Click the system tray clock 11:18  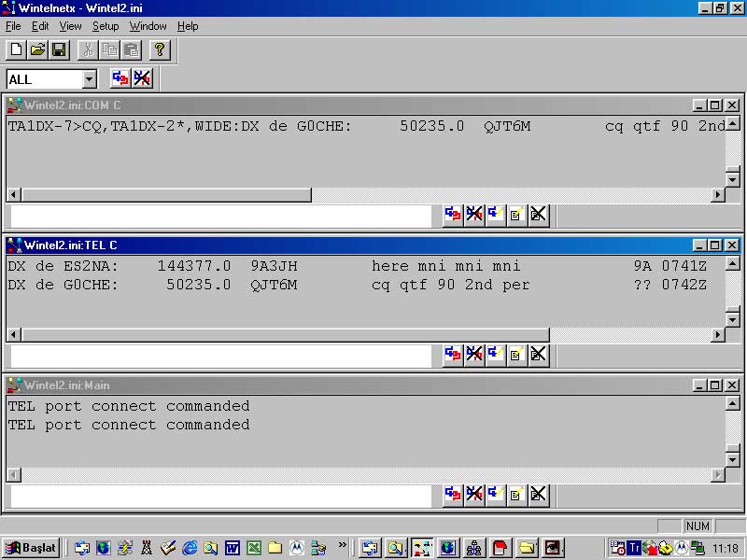pos(726,548)
